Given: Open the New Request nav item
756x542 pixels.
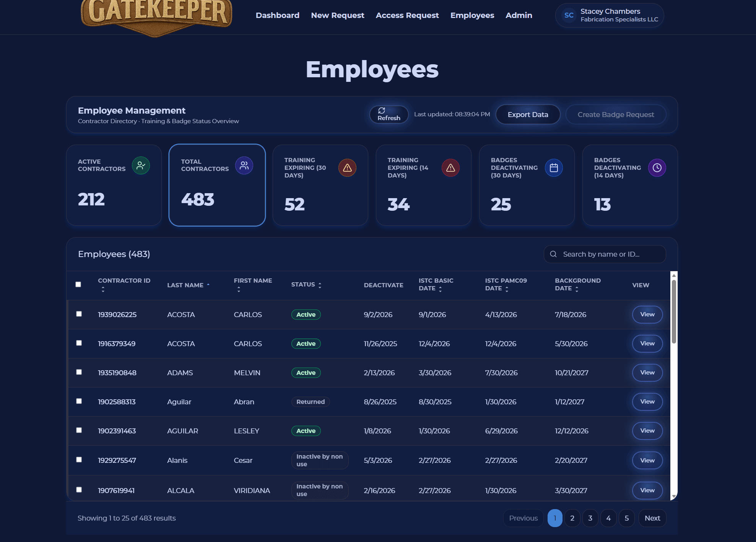Looking at the screenshot, I should click(x=338, y=15).
